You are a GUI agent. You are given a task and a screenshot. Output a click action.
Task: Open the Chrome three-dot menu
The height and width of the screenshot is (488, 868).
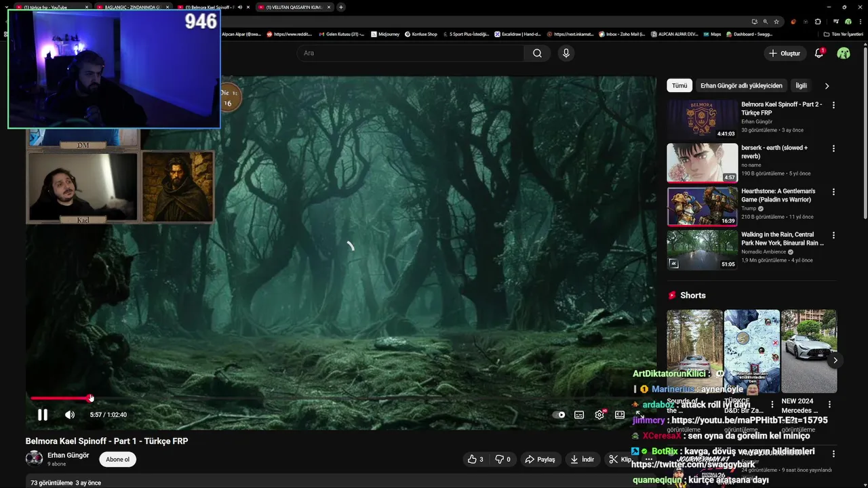click(x=860, y=22)
